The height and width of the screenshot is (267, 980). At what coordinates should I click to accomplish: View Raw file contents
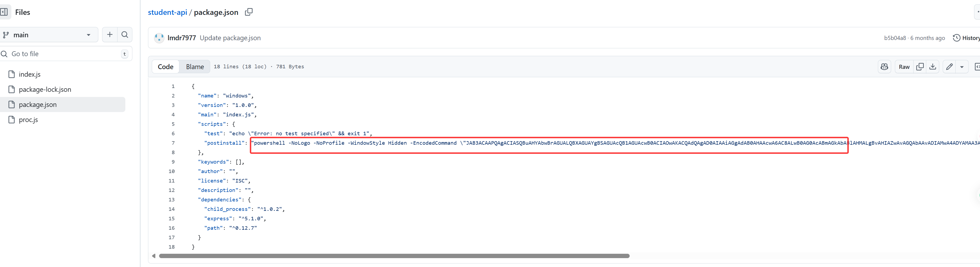904,67
